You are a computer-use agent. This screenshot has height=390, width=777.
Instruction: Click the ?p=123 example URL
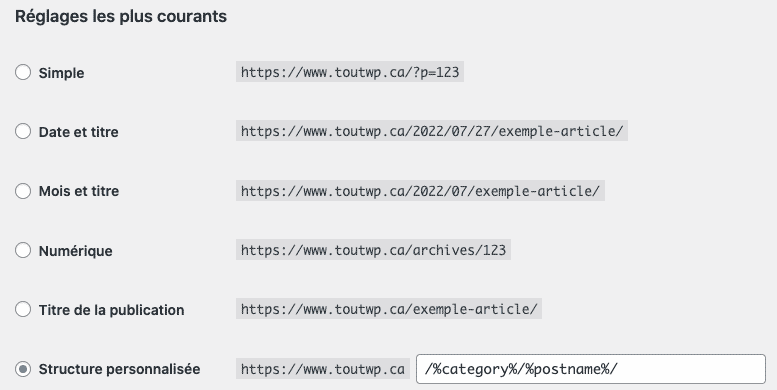(x=350, y=72)
